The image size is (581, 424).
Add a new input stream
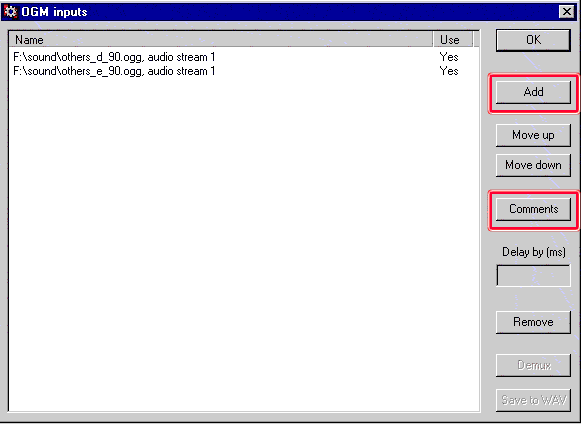533,92
